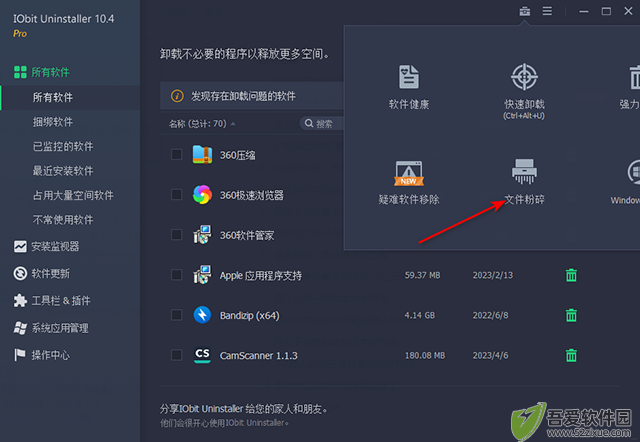
Task: Click the 360软件管家 program icon
Action: tap(202, 235)
